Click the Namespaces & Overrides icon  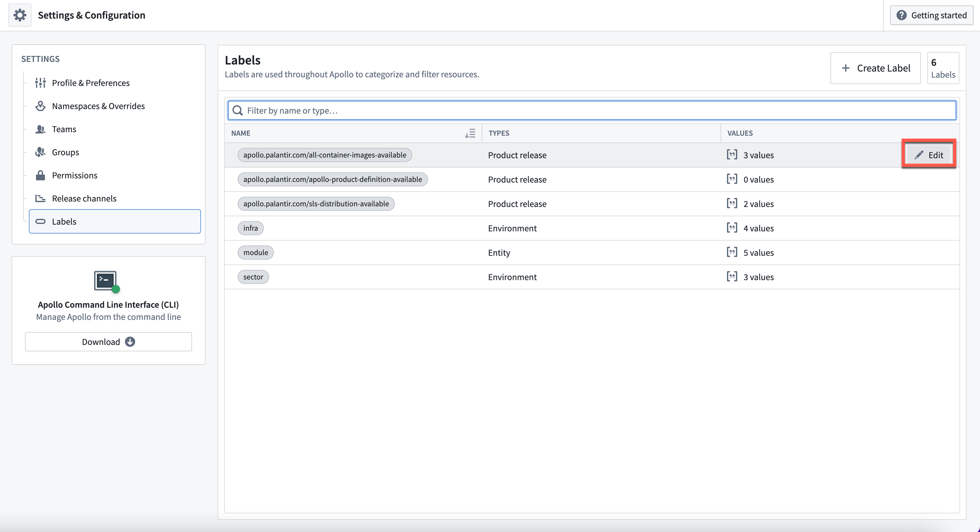41,106
